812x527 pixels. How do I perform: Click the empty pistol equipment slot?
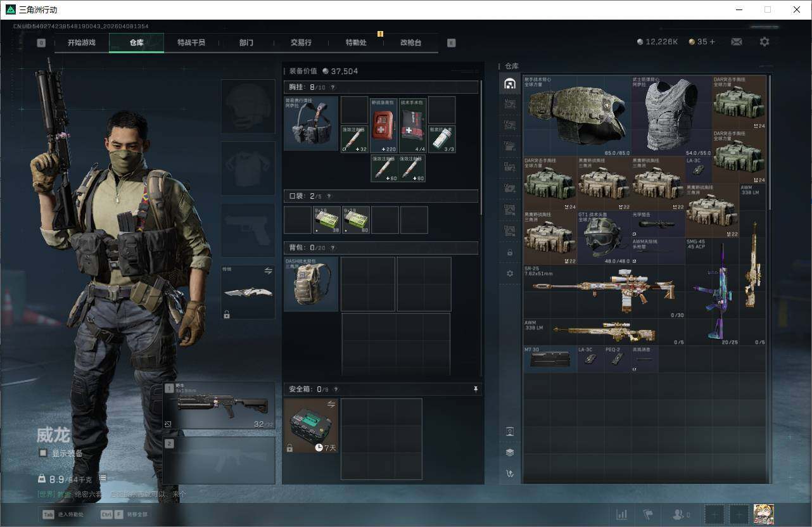click(248, 230)
